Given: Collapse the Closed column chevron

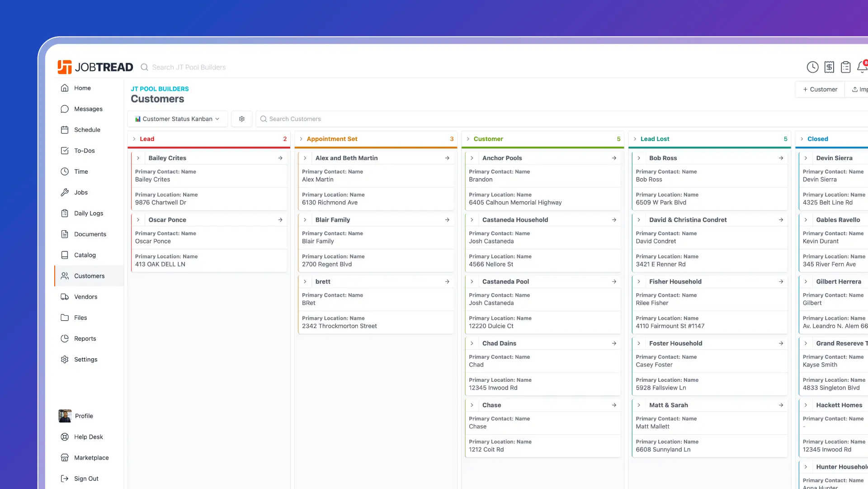Looking at the screenshot, I should click(x=802, y=139).
